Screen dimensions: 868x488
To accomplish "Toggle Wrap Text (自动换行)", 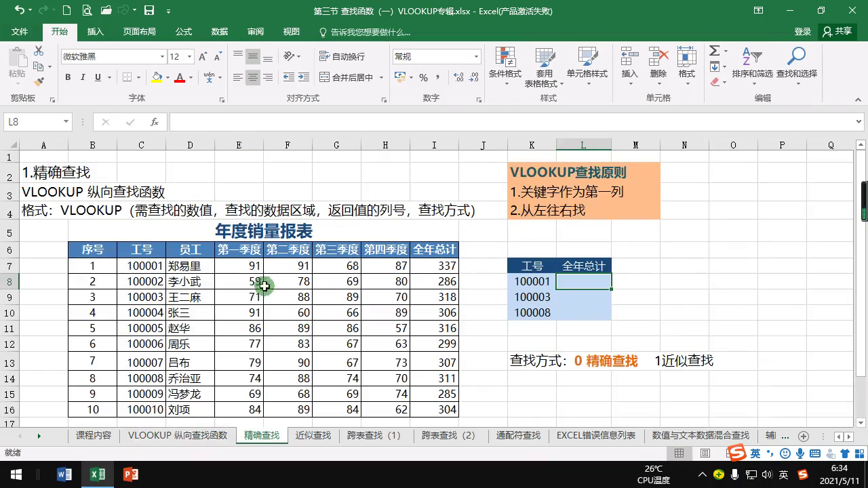I will 342,56.
